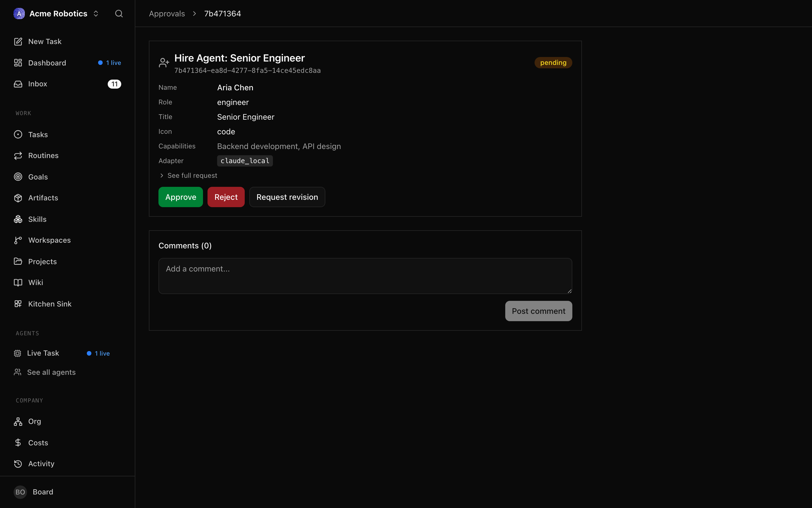Click the Projects folder icon

pos(18,261)
